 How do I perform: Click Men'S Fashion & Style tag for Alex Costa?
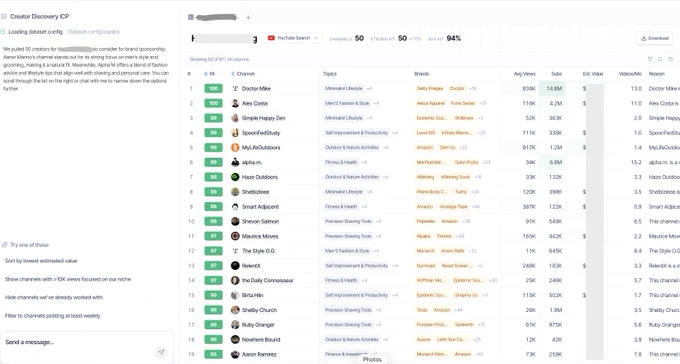tap(347, 103)
